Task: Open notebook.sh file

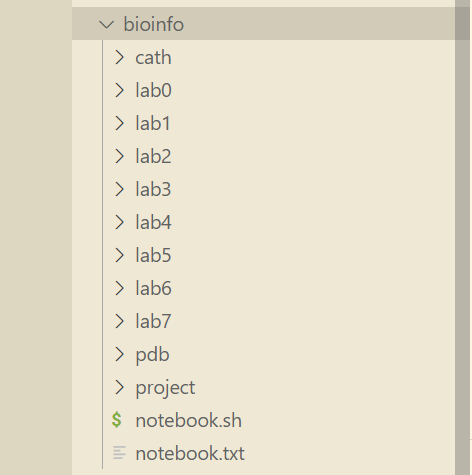Action: [x=188, y=420]
